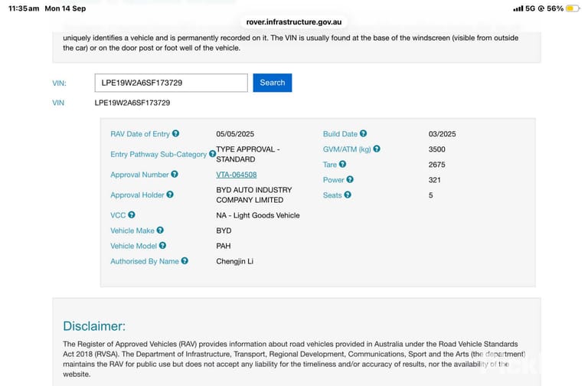
Task: Click the help icon beside Tare
Action: coord(342,165)
